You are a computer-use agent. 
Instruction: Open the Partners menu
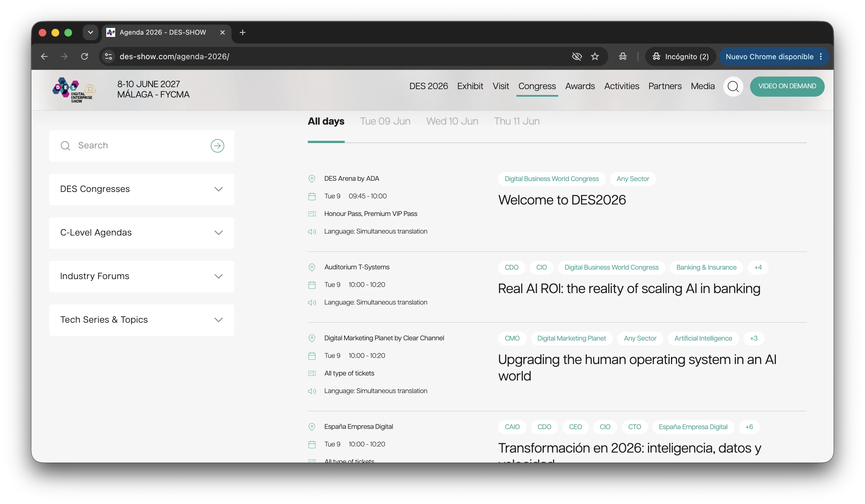[665, 86]
